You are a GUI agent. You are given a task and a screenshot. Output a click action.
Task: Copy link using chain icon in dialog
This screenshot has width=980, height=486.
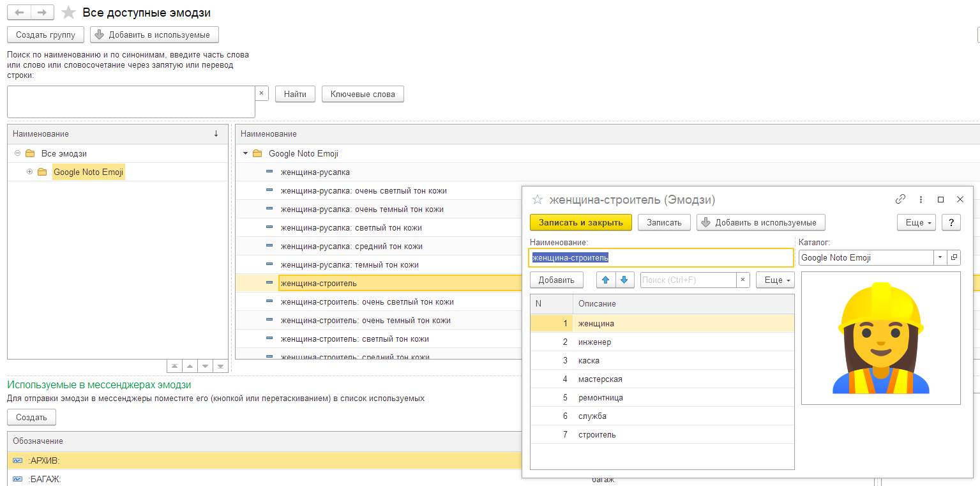point(901,199)
